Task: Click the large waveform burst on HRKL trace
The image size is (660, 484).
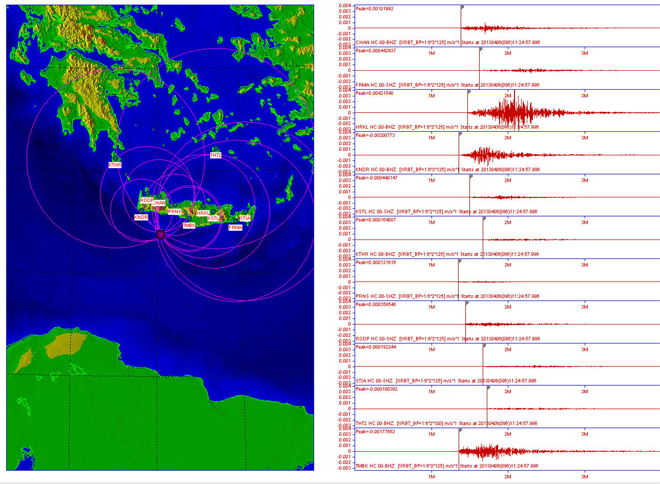Action: click(x=512, y=112)
